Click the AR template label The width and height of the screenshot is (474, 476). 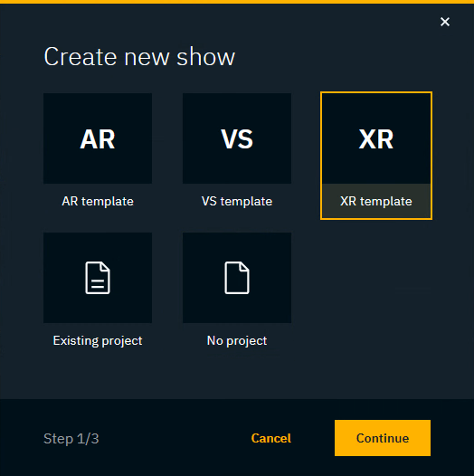pos(98,201)
